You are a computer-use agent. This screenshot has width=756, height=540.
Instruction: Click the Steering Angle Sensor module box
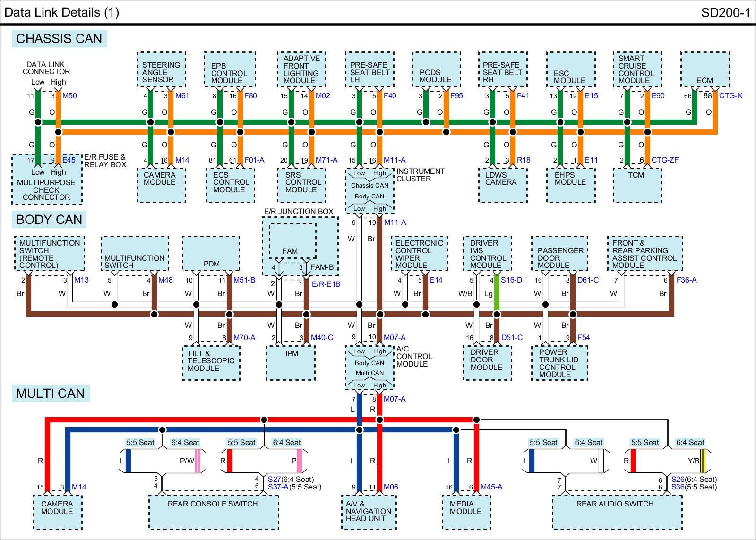[x=161, y=70]
